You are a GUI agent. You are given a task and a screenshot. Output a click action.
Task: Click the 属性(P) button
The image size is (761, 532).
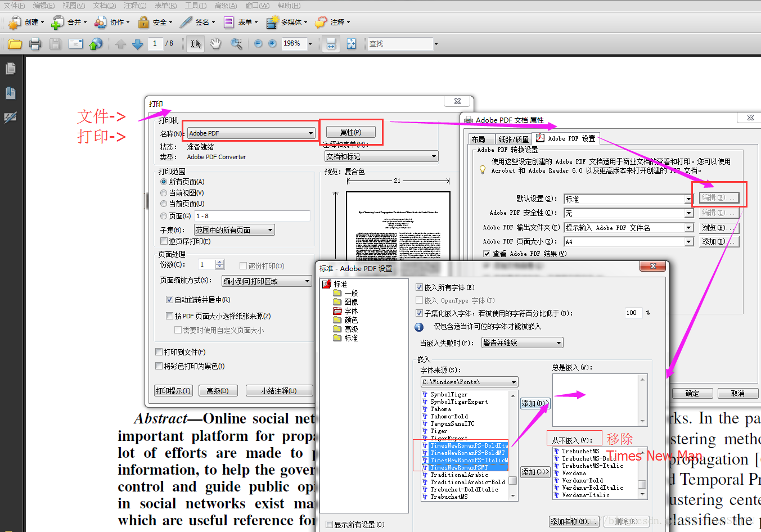pyautogui.click(x=350, y=132)
